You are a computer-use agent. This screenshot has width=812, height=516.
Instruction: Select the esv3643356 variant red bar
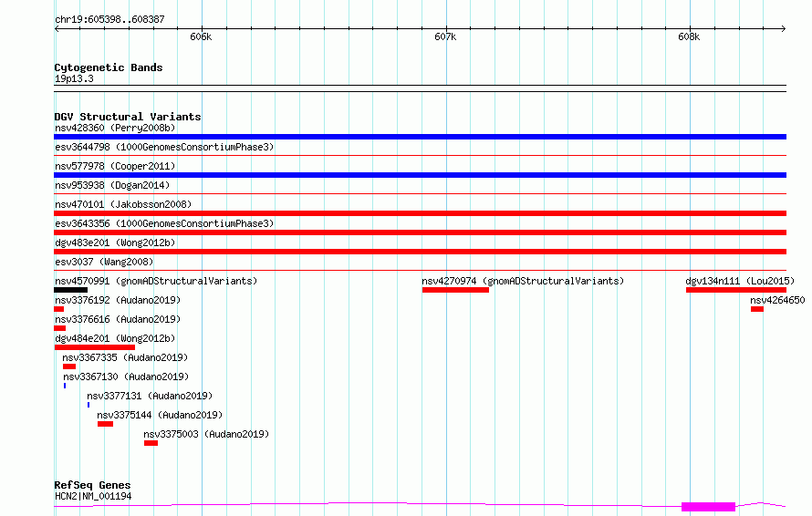(x=420, y=232)
